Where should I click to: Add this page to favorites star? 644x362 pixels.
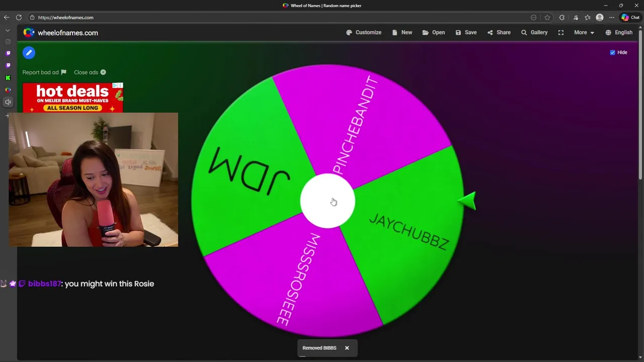click(547, 18)
